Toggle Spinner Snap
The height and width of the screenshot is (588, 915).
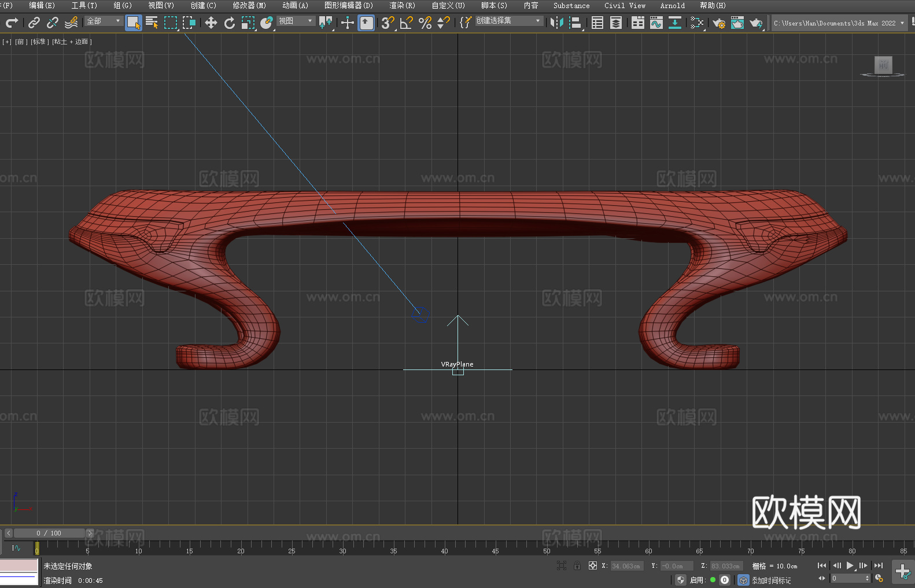(444, 23)
